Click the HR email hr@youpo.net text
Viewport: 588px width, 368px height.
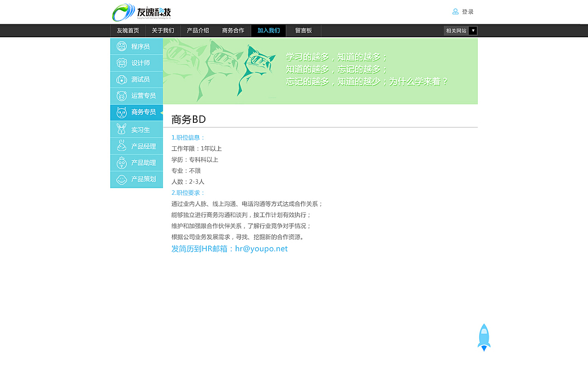[x=261, y=249]
